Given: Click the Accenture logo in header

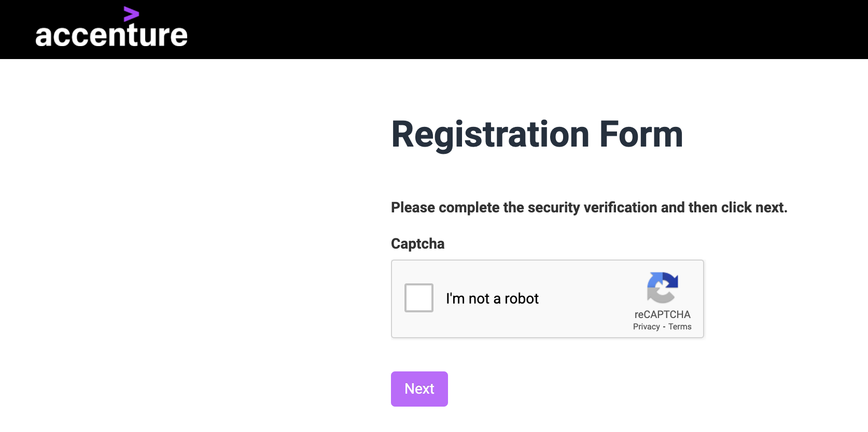Looking at the screenshot, I should (x=111, y=28).
